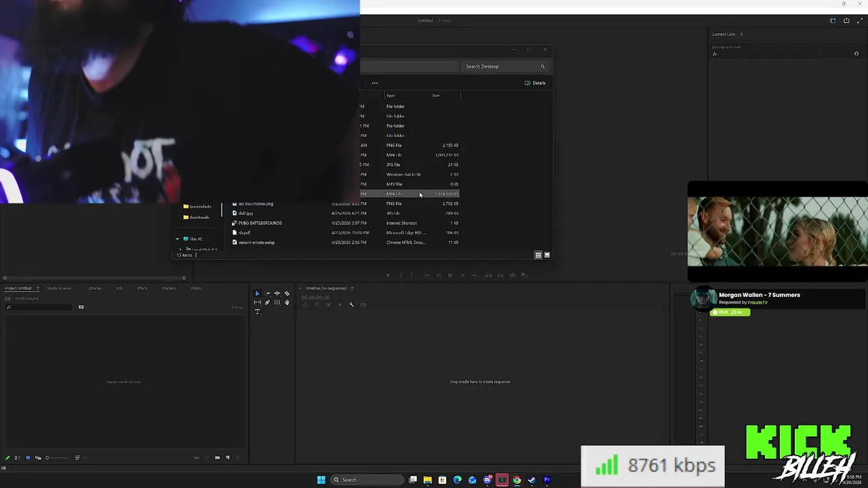Select the Type tool

[x=257, y=312]
